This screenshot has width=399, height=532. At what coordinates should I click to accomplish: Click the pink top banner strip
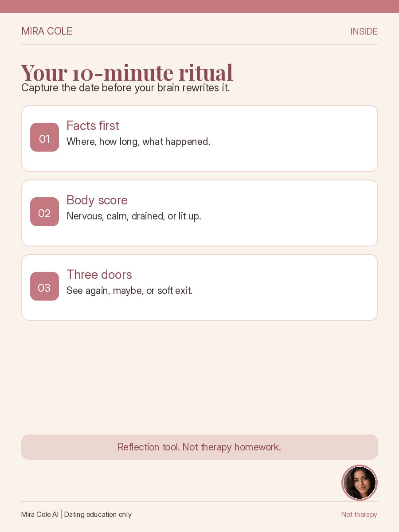coord(199,6)
